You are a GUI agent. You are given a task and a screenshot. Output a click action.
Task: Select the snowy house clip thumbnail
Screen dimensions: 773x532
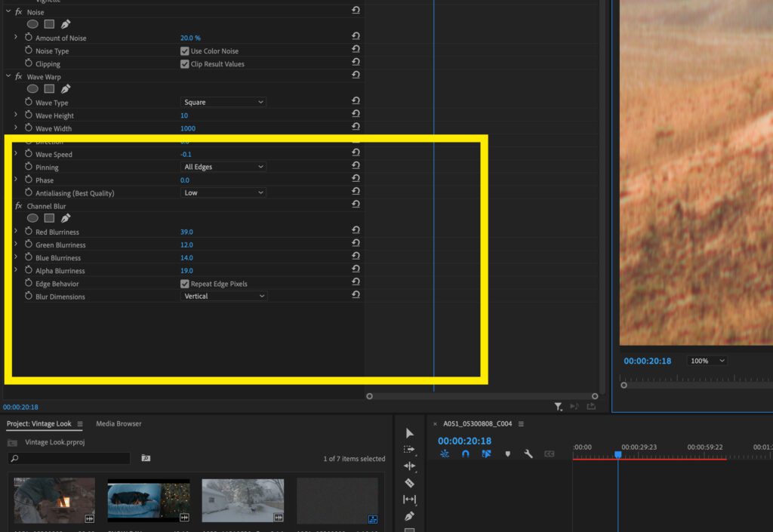[242, 499]
